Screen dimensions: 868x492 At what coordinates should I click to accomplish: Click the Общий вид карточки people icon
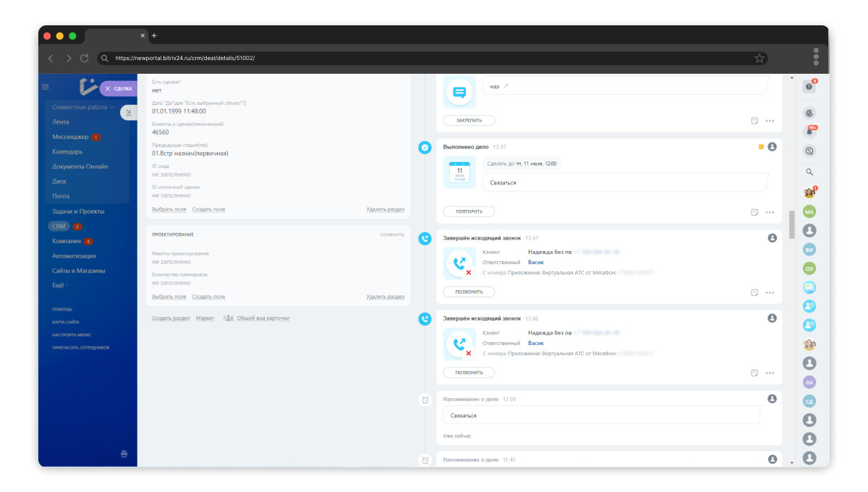coord(229,318)
